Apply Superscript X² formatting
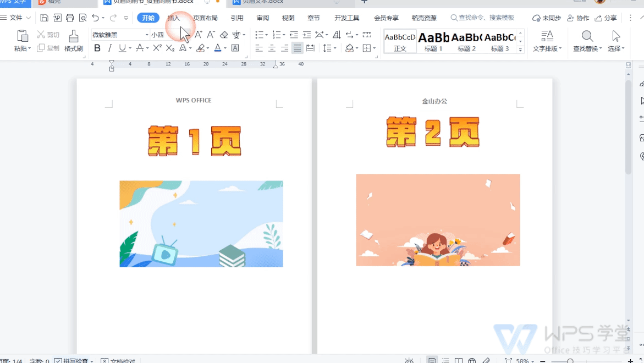Viewport: 644px width, 363px height. (x=157, y=48)
